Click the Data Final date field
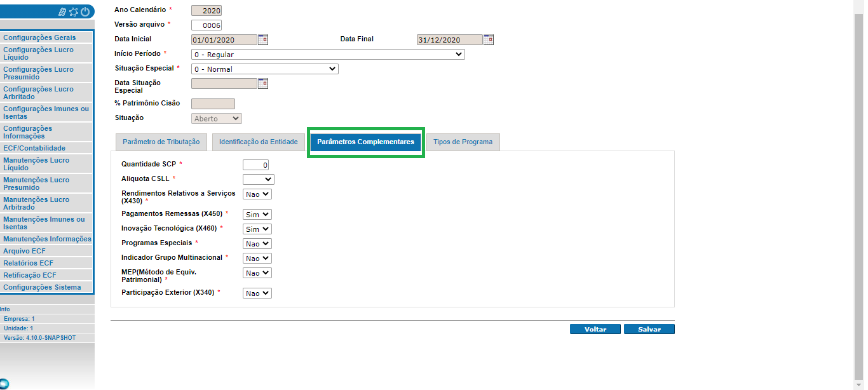Viewport: 868px width, 390px height. (450, 40)
